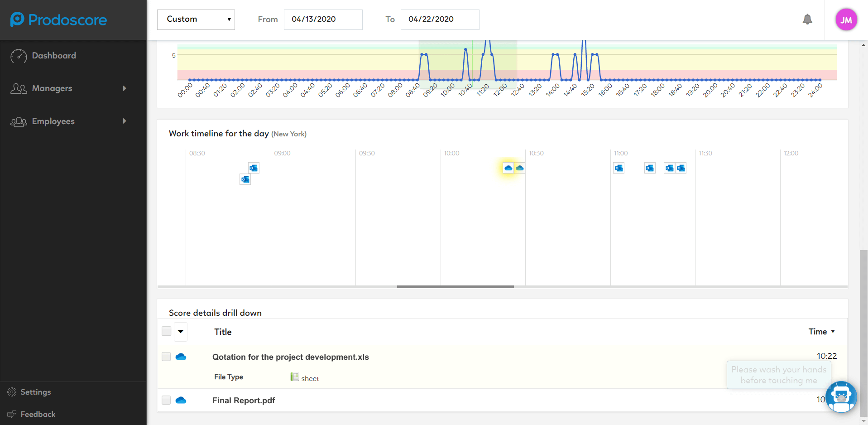Open the JM user avatar menu

point(846,19)
